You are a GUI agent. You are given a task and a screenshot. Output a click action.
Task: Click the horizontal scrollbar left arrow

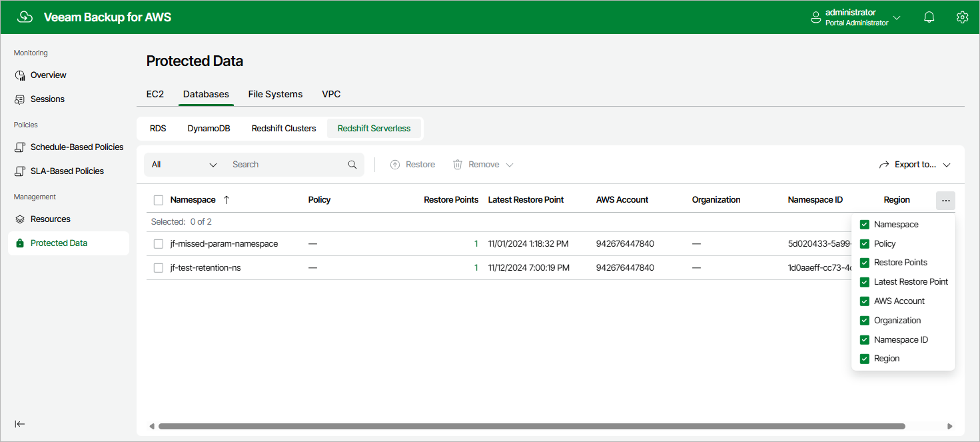tap(151, 426)
